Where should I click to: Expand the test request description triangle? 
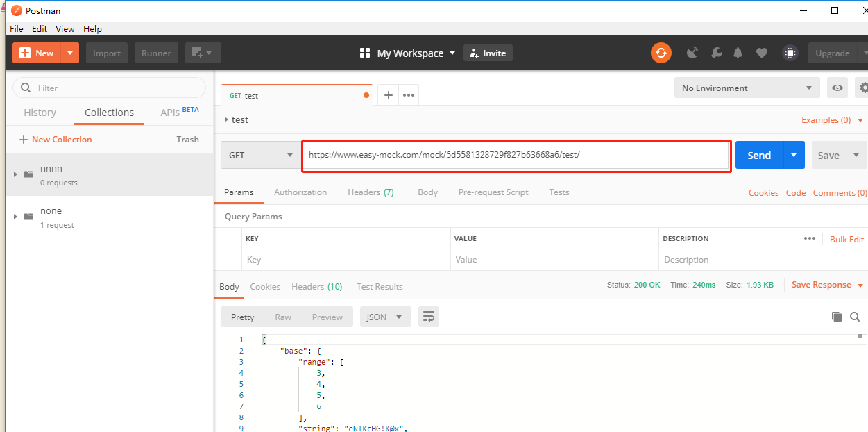[226, 119]
